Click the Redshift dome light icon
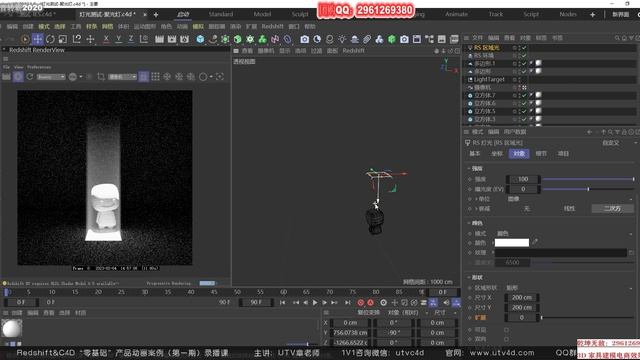This screenshot has height=360, width=640. (354, 39)
